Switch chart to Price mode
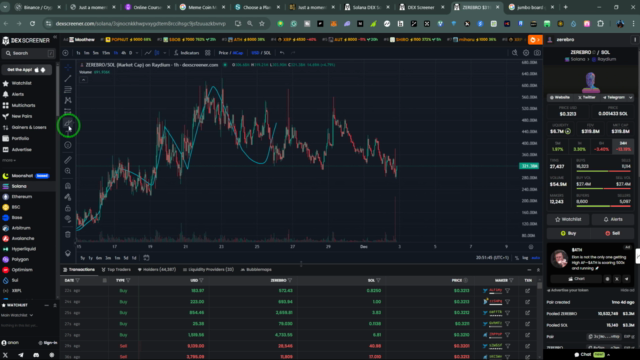The width and height of the screenshot is (640, 360). [223, 53]
